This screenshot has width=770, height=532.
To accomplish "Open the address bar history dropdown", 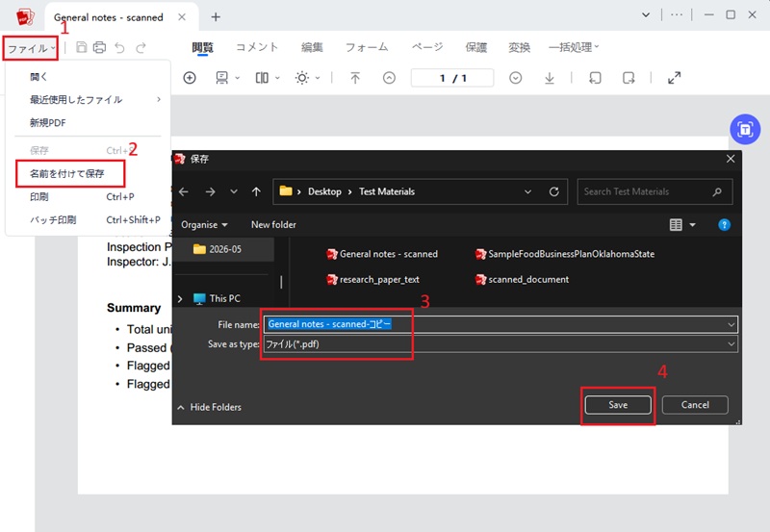I will coord(527,191).
